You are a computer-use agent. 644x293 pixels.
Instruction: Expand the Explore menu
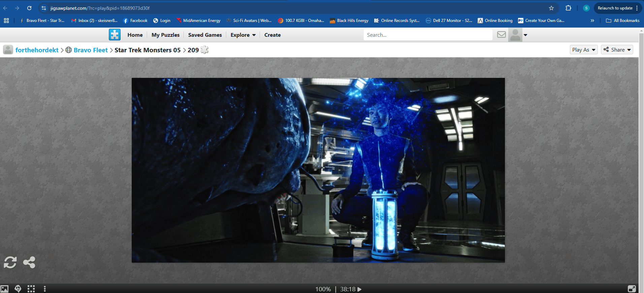tap(243, 35)
